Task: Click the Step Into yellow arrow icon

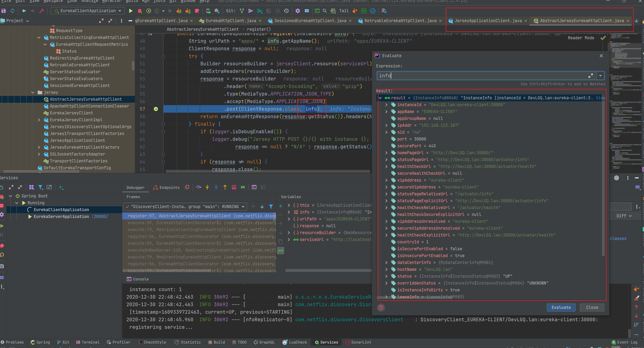Action: pos(207,187)
